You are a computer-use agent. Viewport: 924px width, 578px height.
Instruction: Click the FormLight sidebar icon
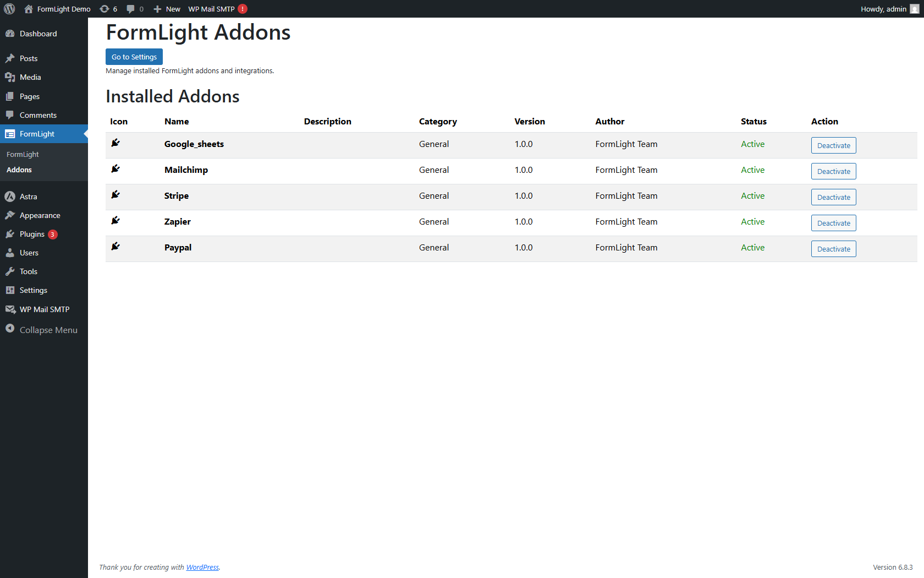tap(10, 134)
